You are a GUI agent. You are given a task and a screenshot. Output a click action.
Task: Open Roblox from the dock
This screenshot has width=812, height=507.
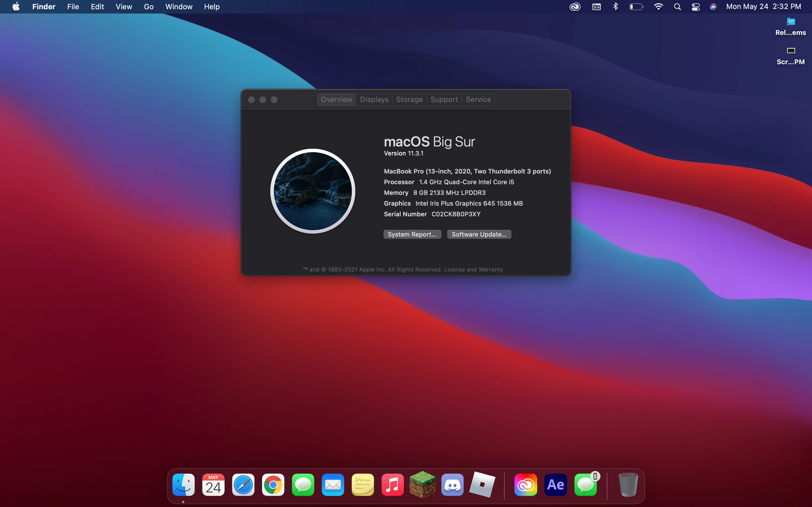[x=482, y=485]
